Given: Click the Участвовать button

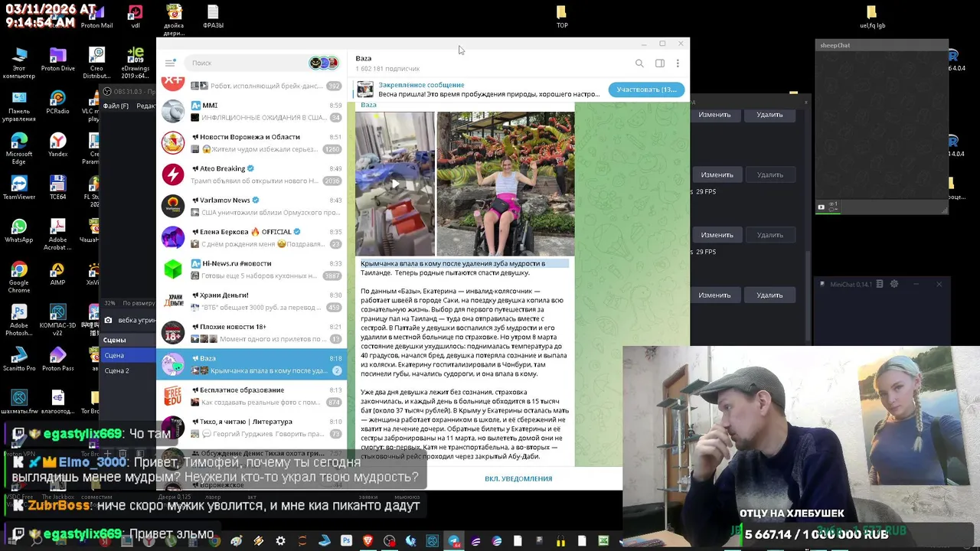Looking at the screenshot, I should [646, 90].
